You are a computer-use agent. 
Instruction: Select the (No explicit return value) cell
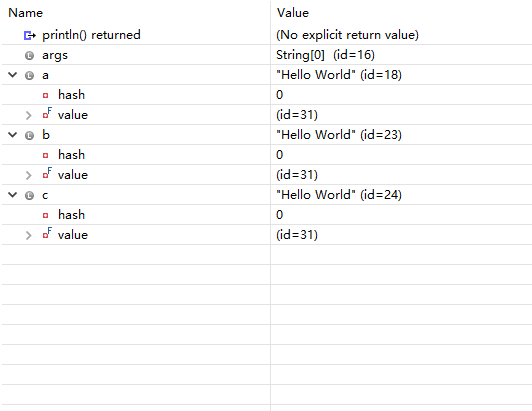click(x=401, y=35)
